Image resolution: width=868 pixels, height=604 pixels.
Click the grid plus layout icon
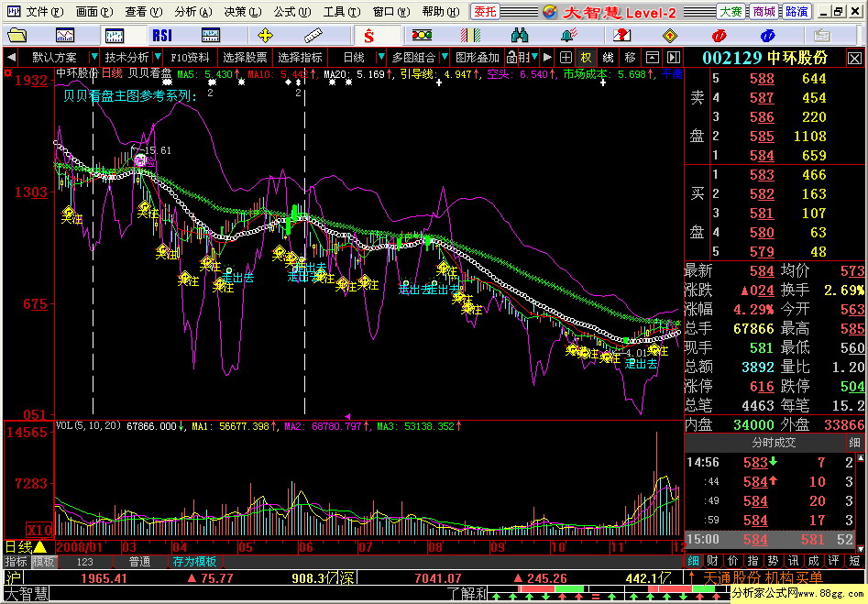click(566, 58)
